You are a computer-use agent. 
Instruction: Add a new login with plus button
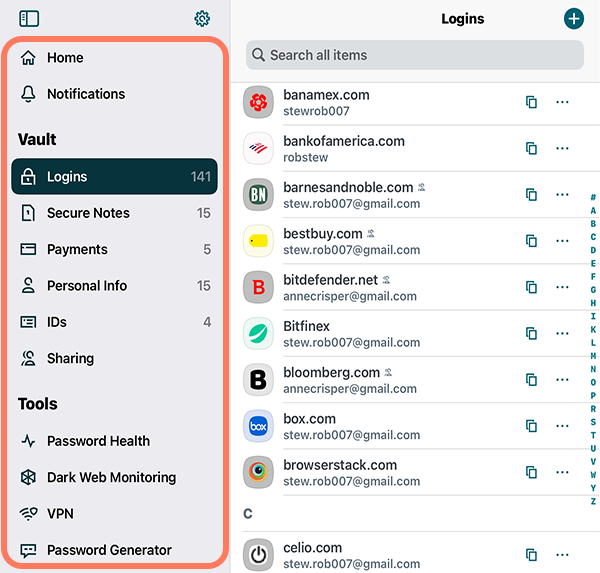(574, 19)
